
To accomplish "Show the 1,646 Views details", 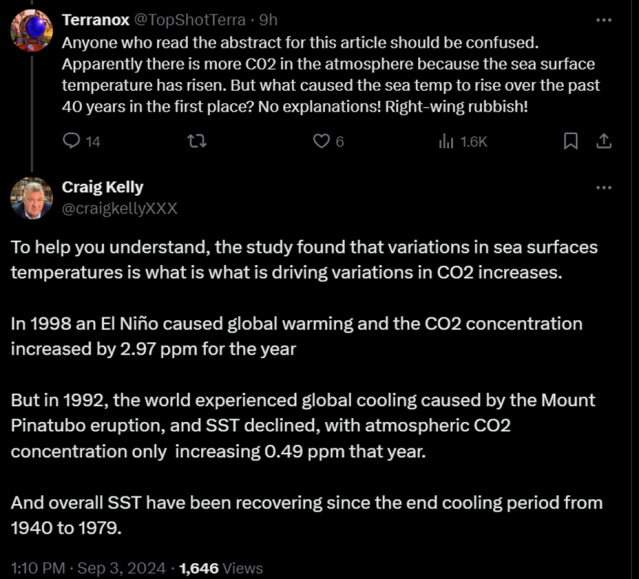I will (220, 568).
